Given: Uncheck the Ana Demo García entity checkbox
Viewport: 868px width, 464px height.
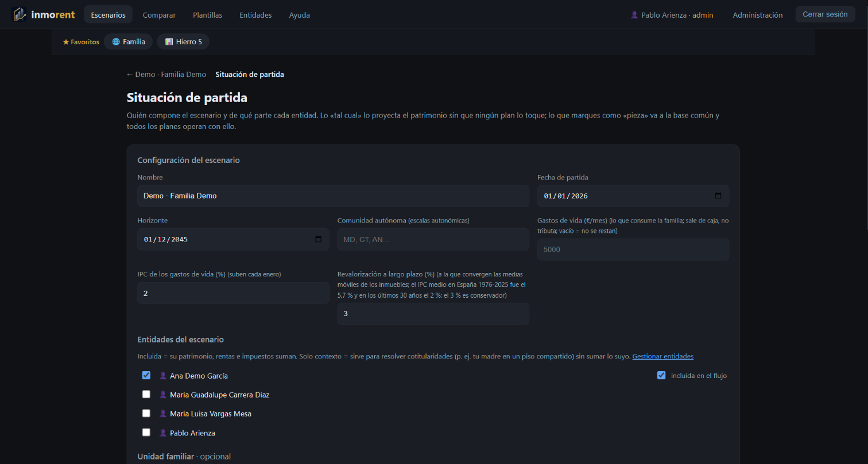Looking at the screenshot, I should tap(146, 375).
